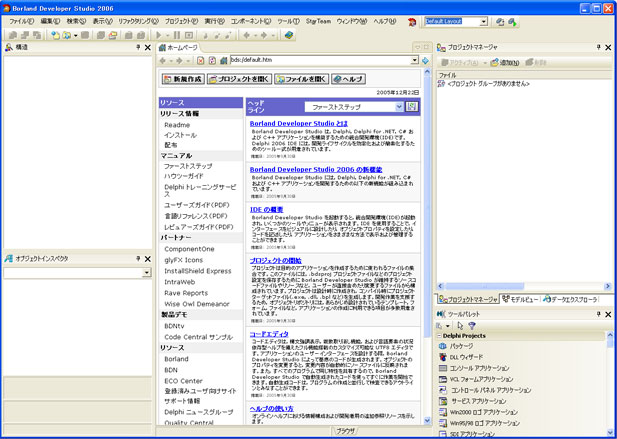Image resolution: width=617 pixels, height=439 pixels.
Task: Click the Tool Palette arrow pointer icon
Action: 460,325
